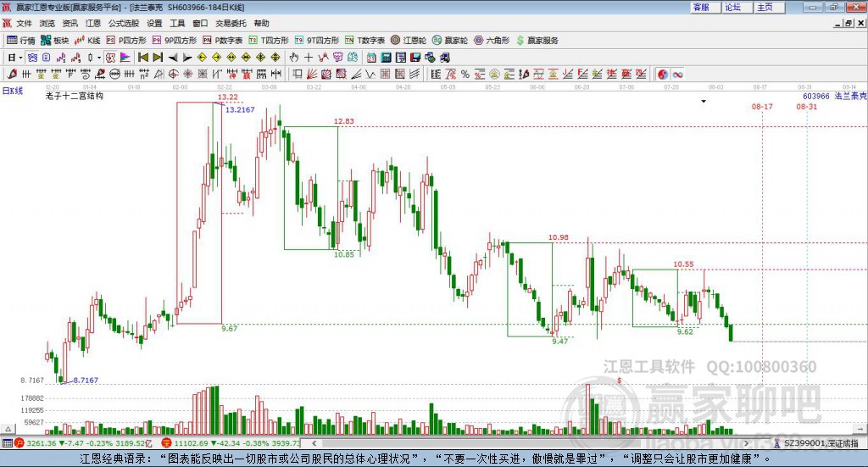Open the T四方形 tool
Screen dimensions: 868x467
coord(269,41)
